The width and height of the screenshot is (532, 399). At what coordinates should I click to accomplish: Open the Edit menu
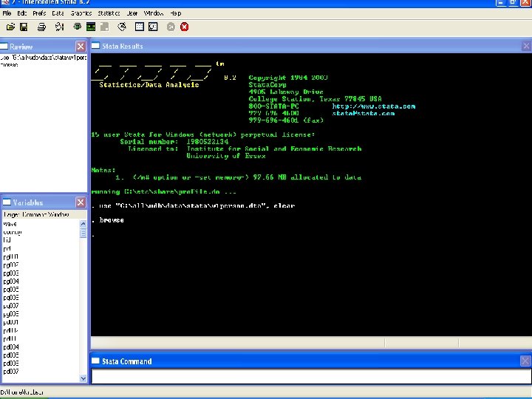[x=21, y=13]
